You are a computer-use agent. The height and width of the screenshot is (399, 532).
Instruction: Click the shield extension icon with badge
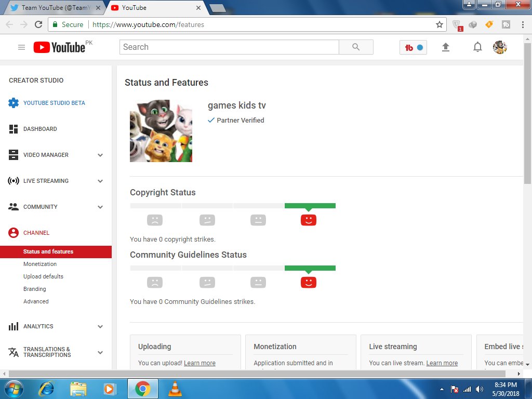tap(457, 25)
